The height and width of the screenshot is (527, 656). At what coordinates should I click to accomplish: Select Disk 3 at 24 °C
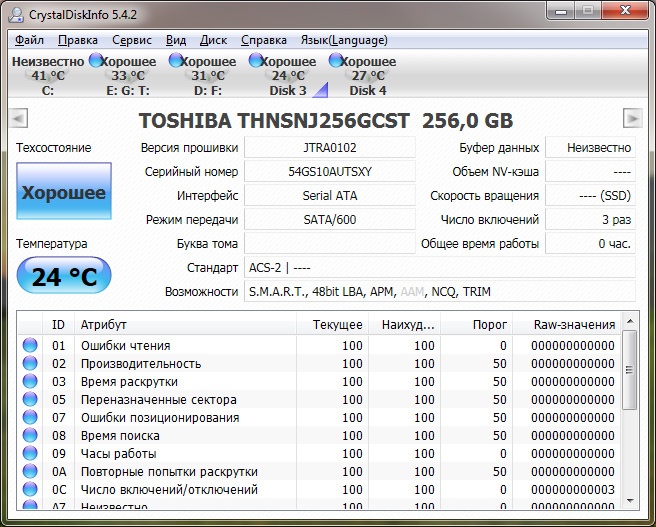[x=288, y=75]
